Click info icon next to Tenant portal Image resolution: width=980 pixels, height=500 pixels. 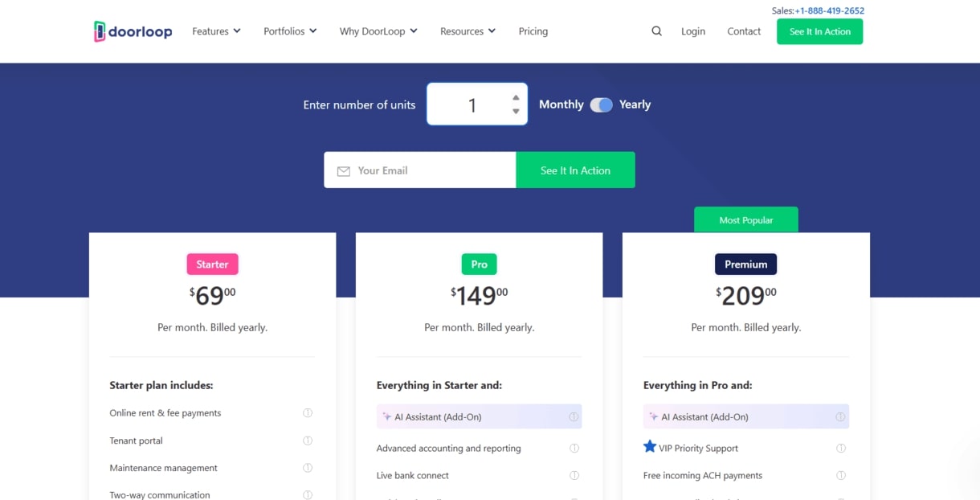click(307, 441)
